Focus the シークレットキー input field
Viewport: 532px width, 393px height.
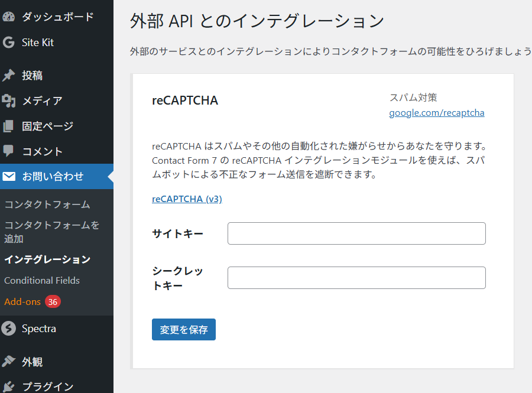[x=356, y=278]
